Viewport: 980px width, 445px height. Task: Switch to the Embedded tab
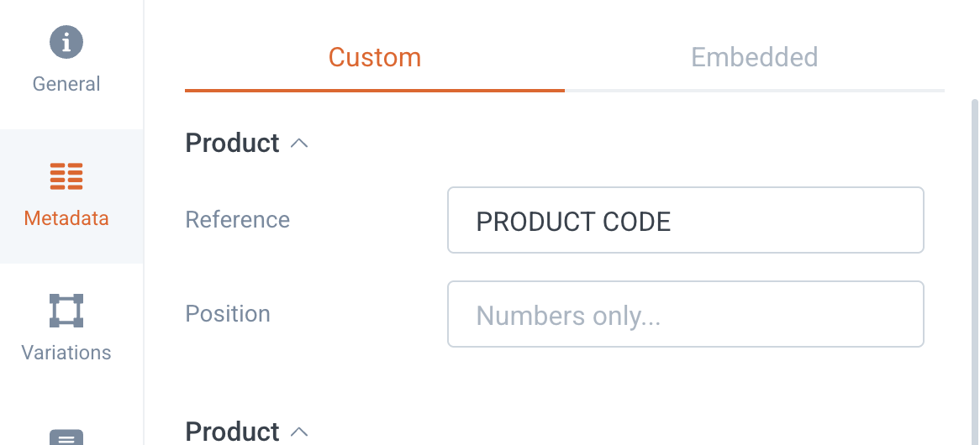[755, 57]
